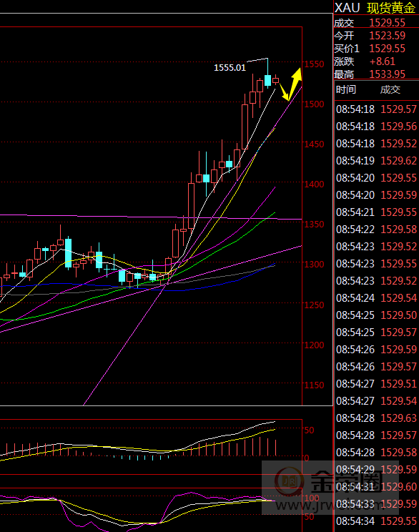Click the 涨跌 change value +8.61
419x532 pixels.
pos(383,61)
